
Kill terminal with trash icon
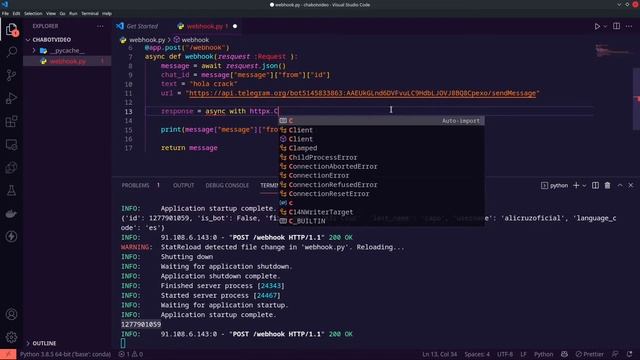(607, 185)
